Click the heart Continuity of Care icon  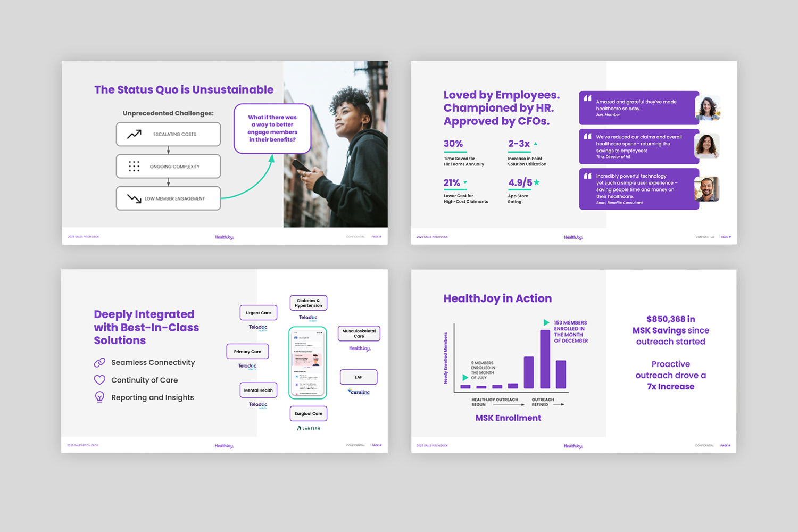coord(99,380)
